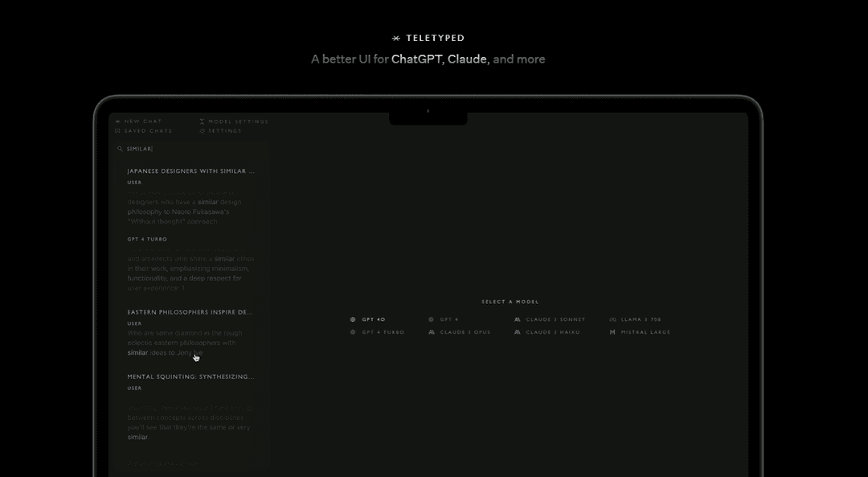Click the 'Select a Model' heading
This screenshot has height=477, width=868.
pos(510,302)
